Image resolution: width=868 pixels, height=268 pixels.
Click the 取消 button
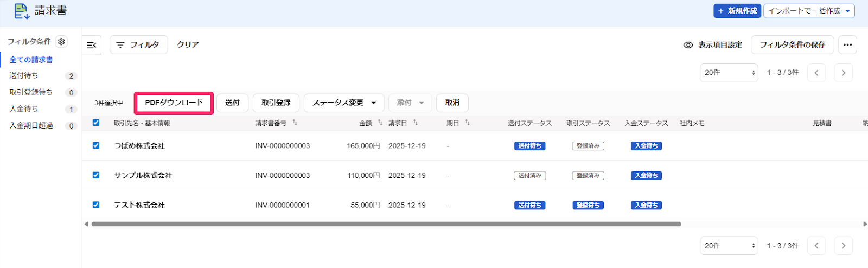pyautogui.click(x=452, y=103)
